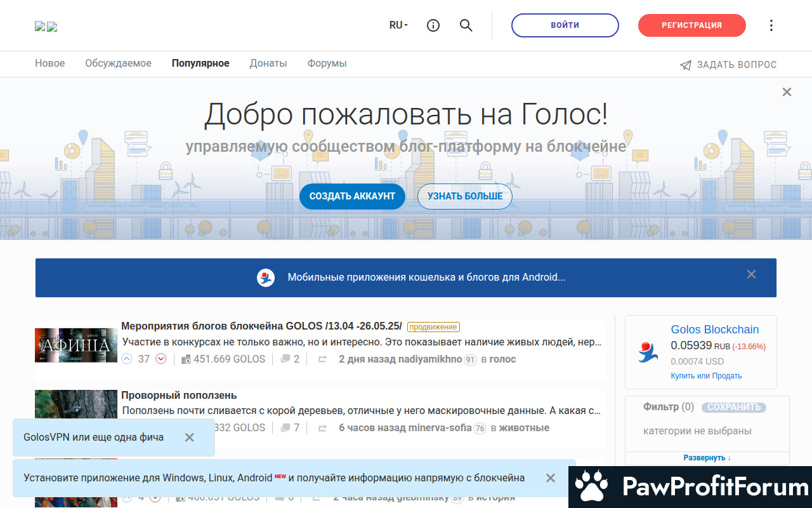
Task: Switch to the Новое tab
Action: point(50,63)
